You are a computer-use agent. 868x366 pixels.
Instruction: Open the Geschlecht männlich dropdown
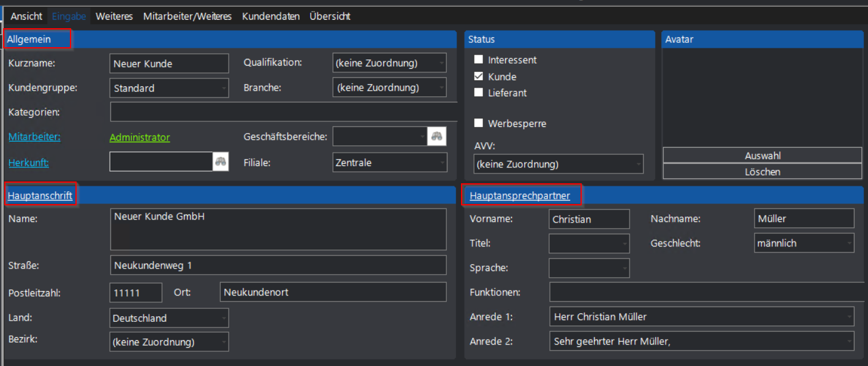coord(804,243)
